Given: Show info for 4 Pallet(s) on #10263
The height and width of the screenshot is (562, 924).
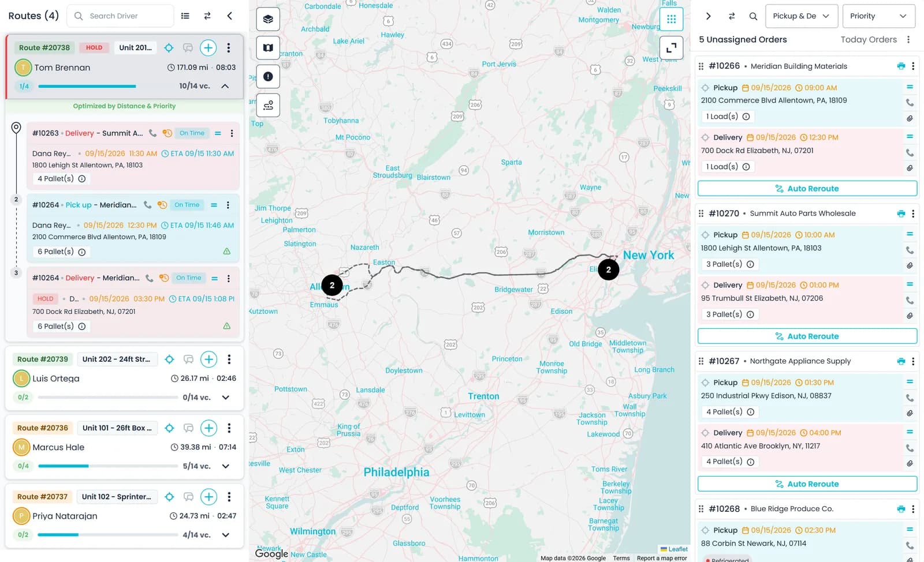Looking at the screenshot, I should pos(82,179).
